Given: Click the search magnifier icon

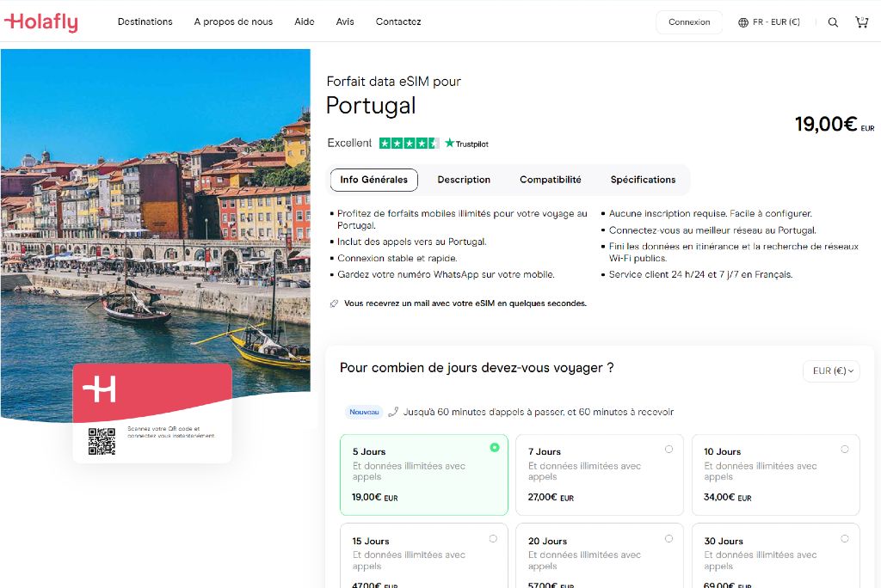Looking at the screenshot, I should 832,21.
